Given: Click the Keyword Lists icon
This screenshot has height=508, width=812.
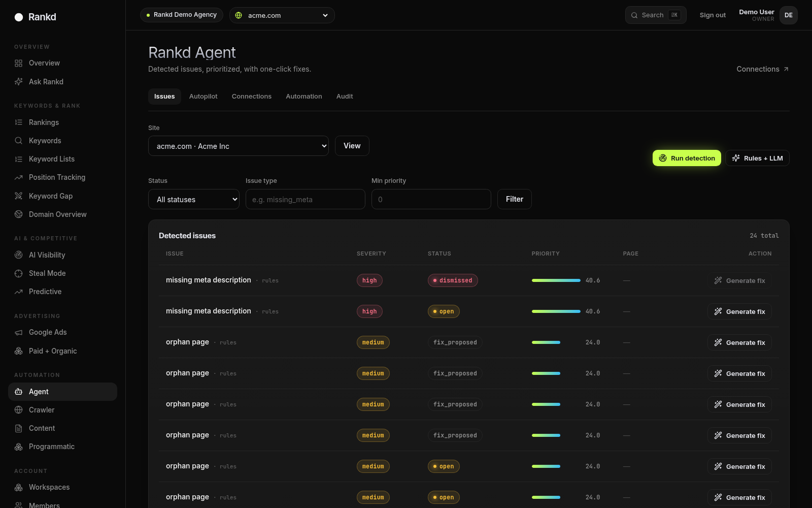Looking at the screenshot, I should click(19, 159).
